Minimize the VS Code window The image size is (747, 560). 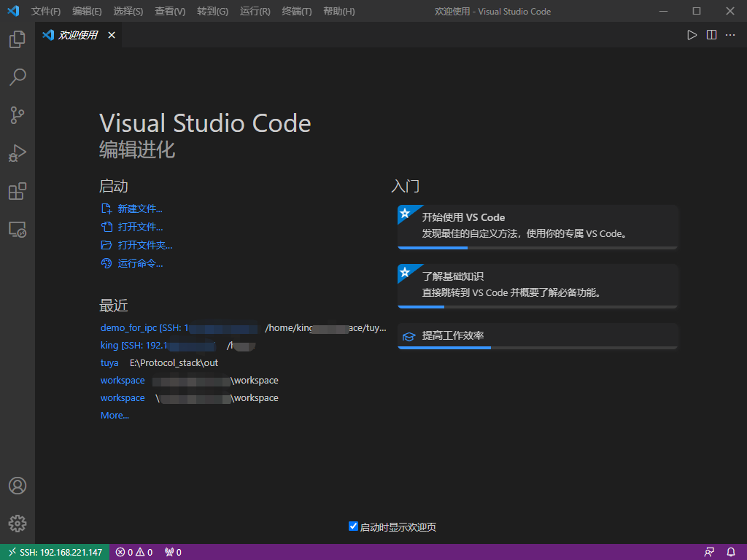point(663,11)
